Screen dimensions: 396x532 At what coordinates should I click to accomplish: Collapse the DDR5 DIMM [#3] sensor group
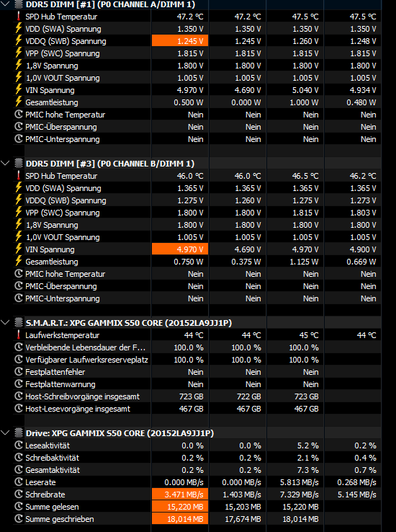click(5, 163)
